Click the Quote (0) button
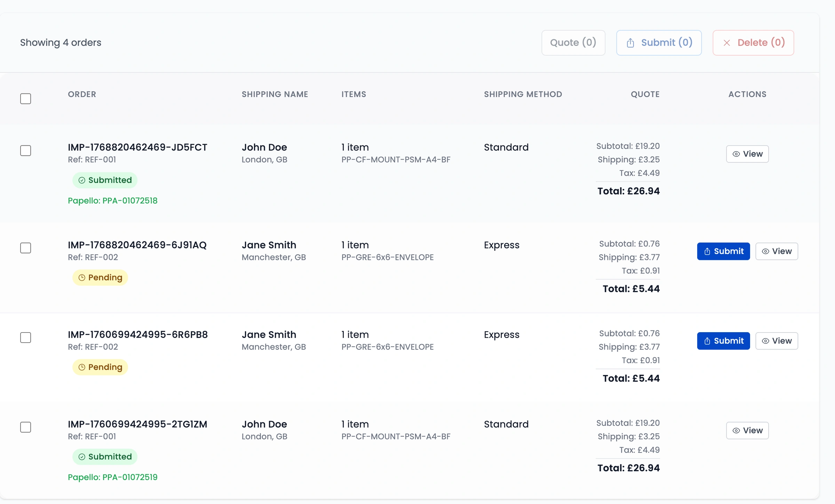This screenshot has width=835, height=504. 573,42
